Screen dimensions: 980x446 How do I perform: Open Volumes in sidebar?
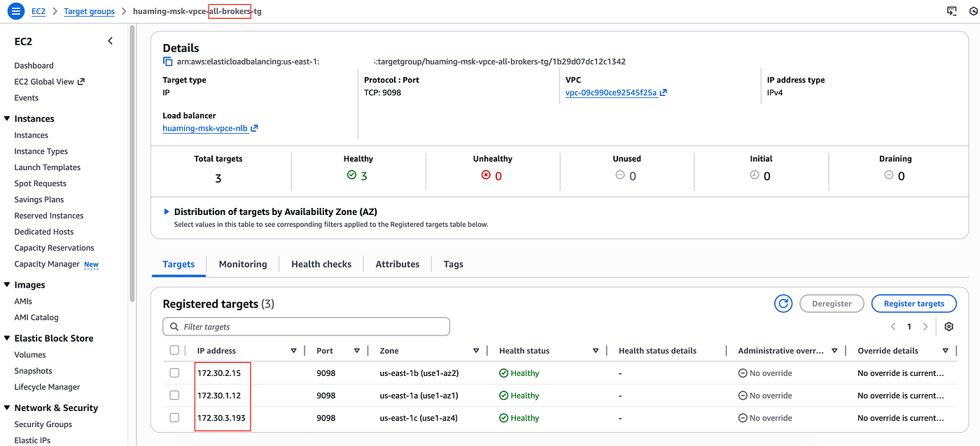point(30,355)
